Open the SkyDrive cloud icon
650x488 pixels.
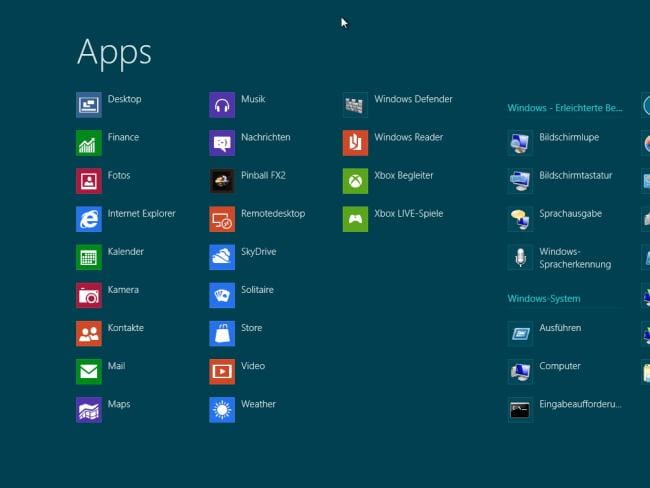tap(222, 257)
